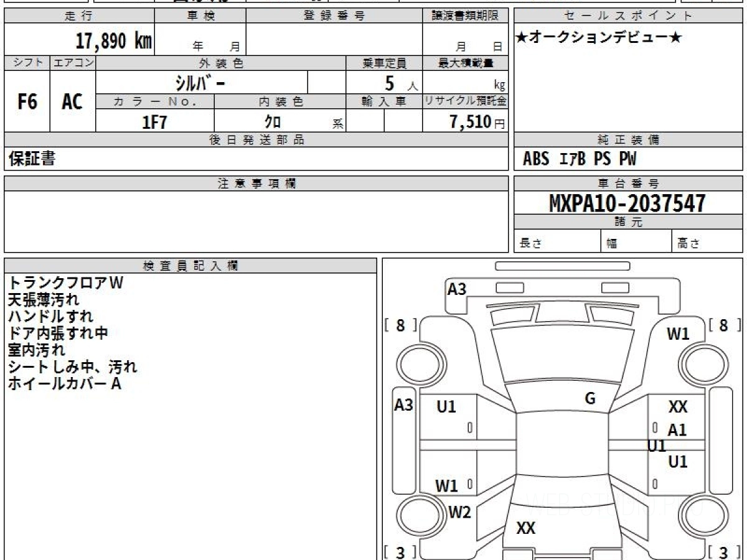Click the 譲渡書類期限 header cell

(x=465, y=16)
